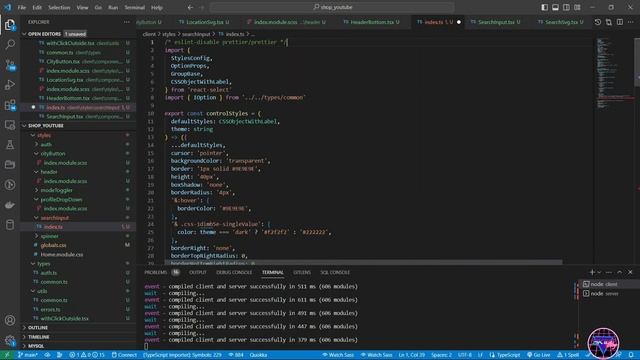Split the editor to the right
Screen dimensions: 640x360
(620, 22)
